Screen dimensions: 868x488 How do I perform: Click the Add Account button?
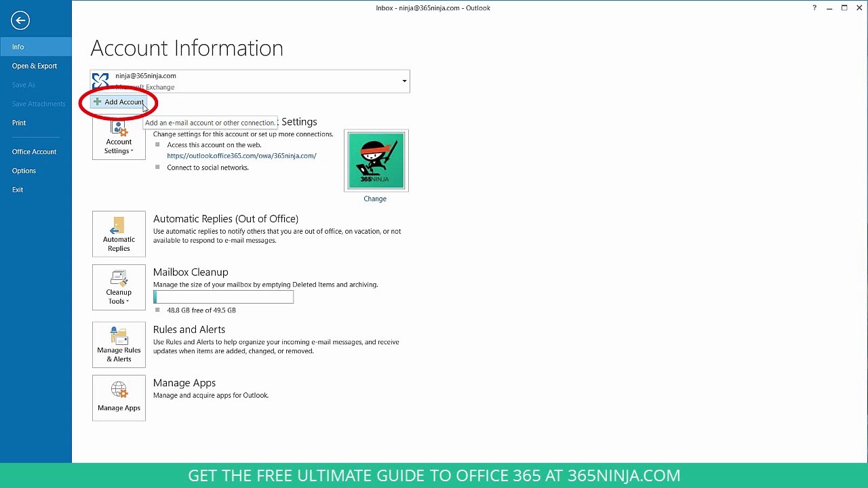pyautogui.click(x=119, y=102)
